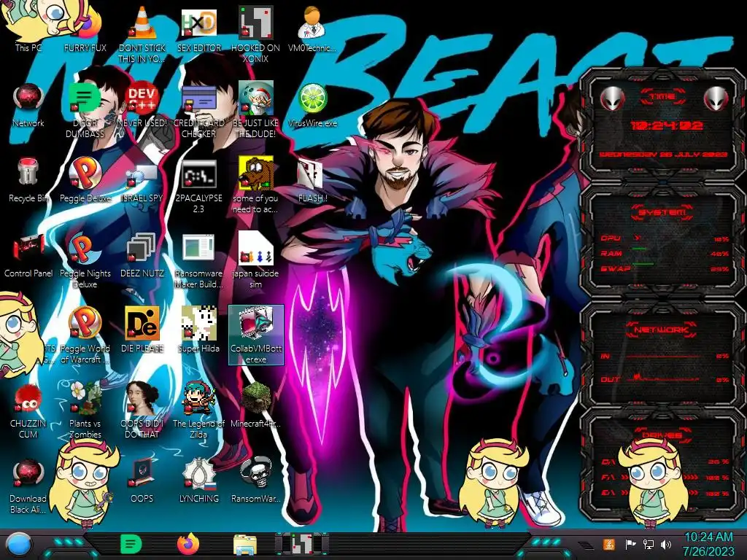Viewport: 747px width, 560px height.
Task: Click the SYSTEM gadget header
Action: tap(662, 212)
